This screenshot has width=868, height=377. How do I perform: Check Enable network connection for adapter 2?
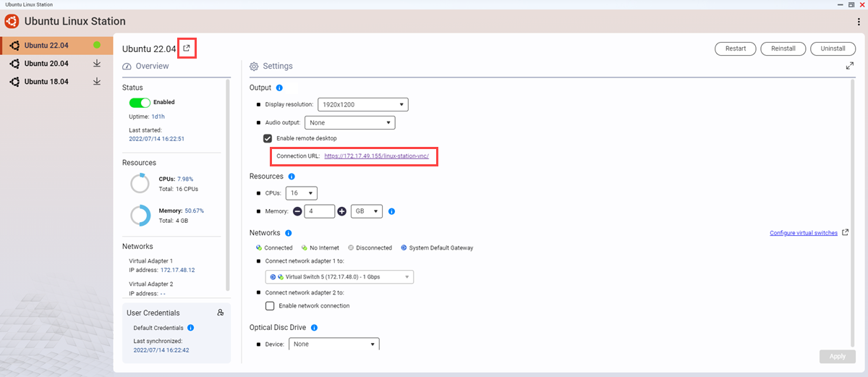pos(271,306)
